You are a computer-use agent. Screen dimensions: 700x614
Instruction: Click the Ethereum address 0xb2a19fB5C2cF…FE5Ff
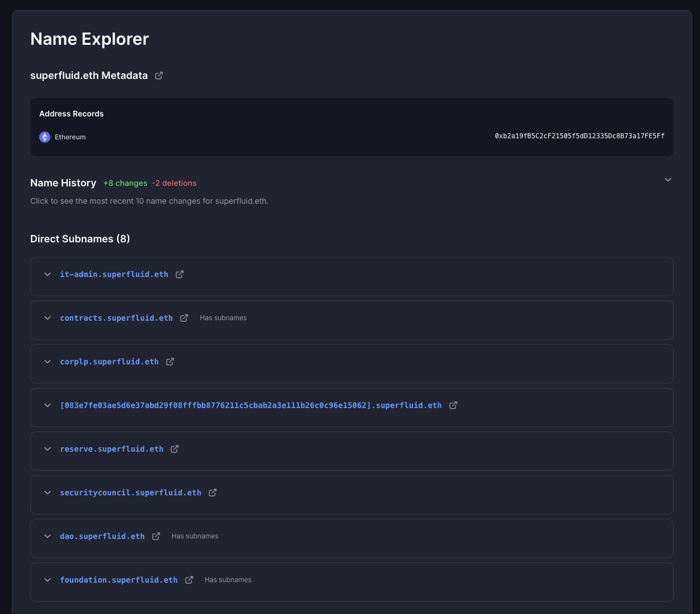click(x=580, y=136)
